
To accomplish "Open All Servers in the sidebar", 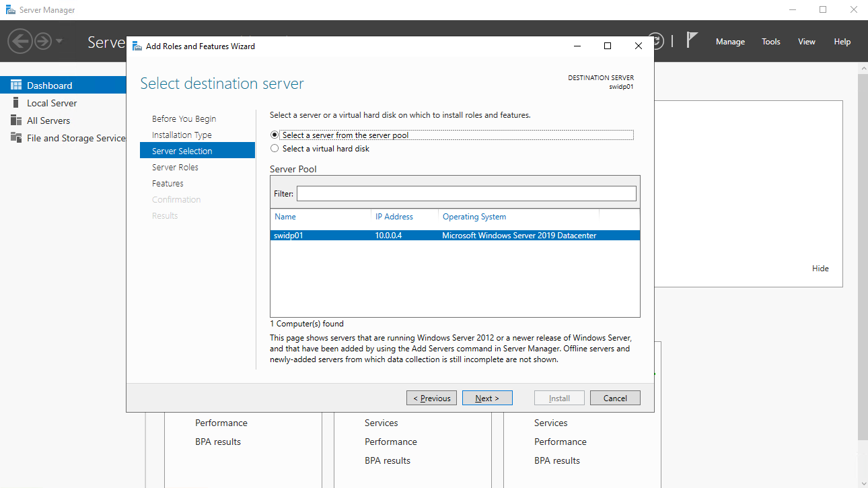I will click(47, 120).
